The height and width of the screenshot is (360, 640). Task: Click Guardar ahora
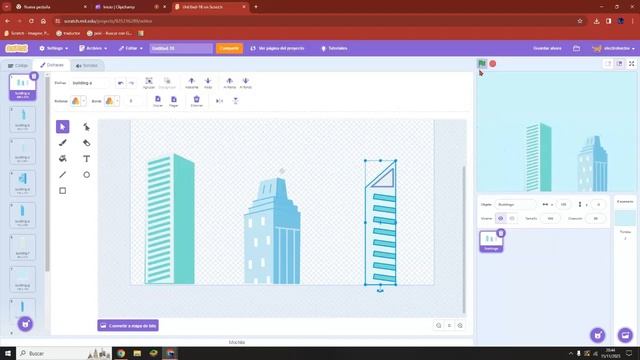coord(547,48)
